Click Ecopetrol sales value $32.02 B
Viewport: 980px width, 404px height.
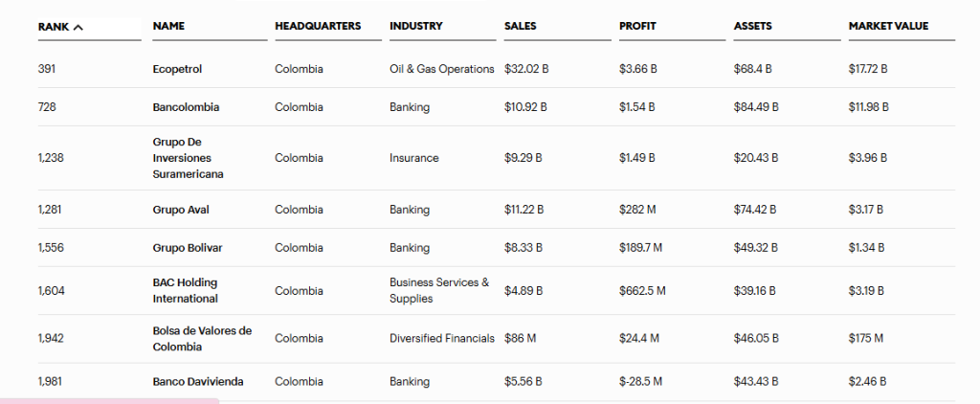[527, 70]
